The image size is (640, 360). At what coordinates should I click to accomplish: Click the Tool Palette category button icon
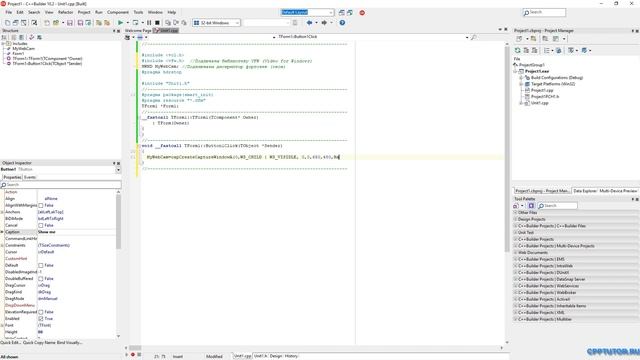[x=516, y=206]
